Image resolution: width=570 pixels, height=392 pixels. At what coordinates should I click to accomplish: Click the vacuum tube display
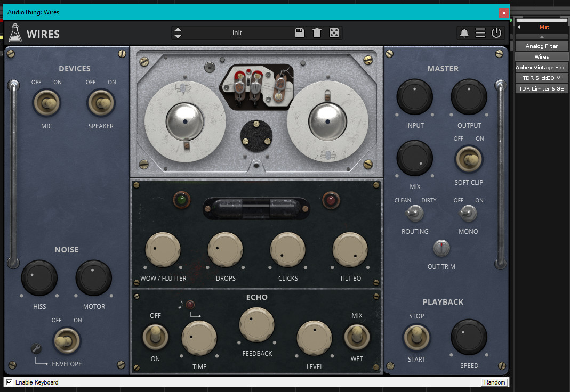(x=256, y=208)
